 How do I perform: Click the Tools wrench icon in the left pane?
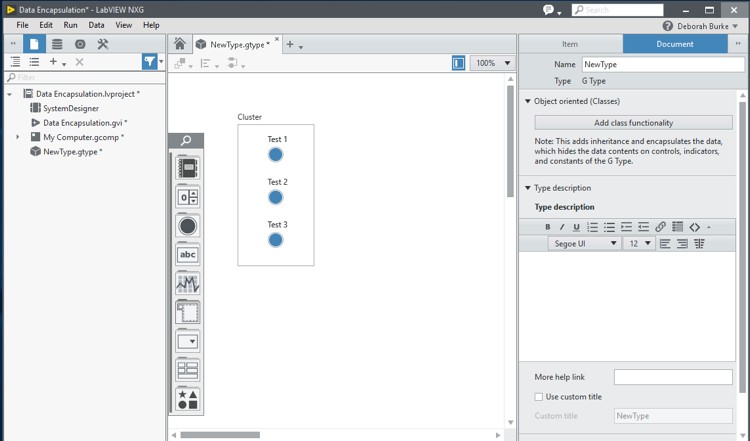(x=103, y=44)
